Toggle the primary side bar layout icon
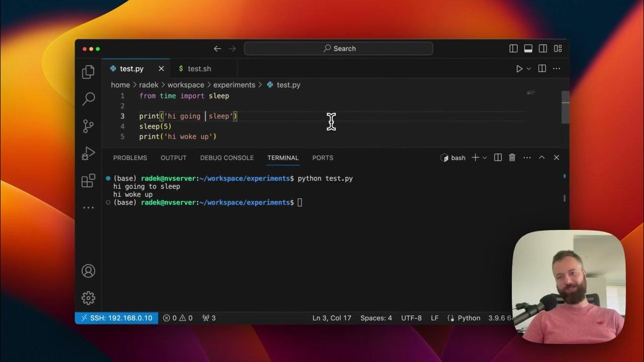Screen dimensions: 644x362 (x=514, y=49)
